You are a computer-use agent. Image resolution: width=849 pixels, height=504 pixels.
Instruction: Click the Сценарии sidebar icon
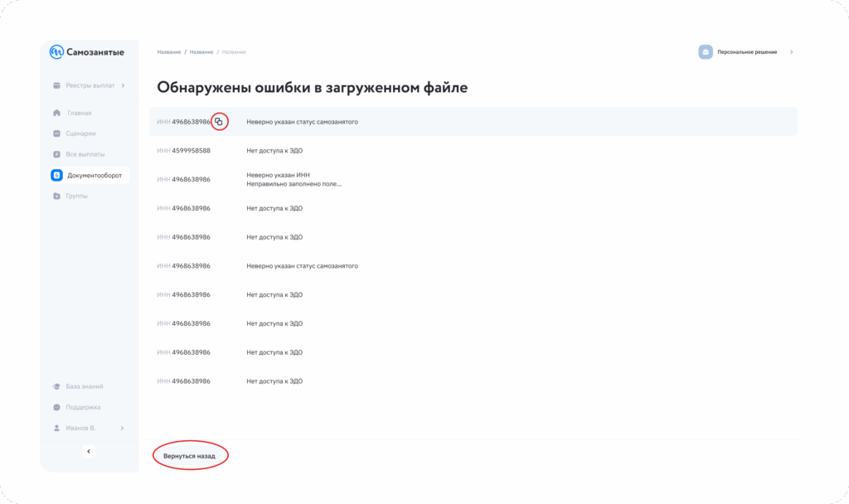(x=56, y=133)
